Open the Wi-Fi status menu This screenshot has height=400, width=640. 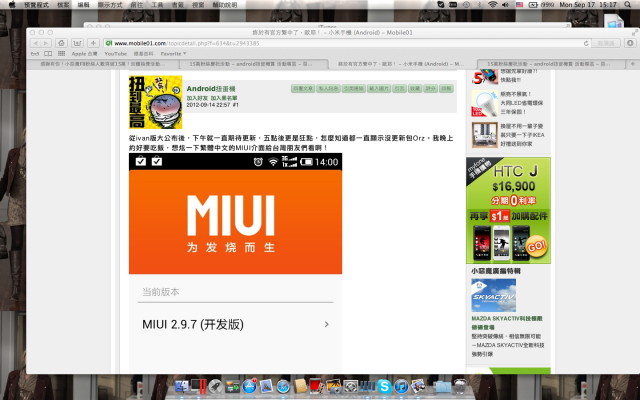tap(493, 5)
